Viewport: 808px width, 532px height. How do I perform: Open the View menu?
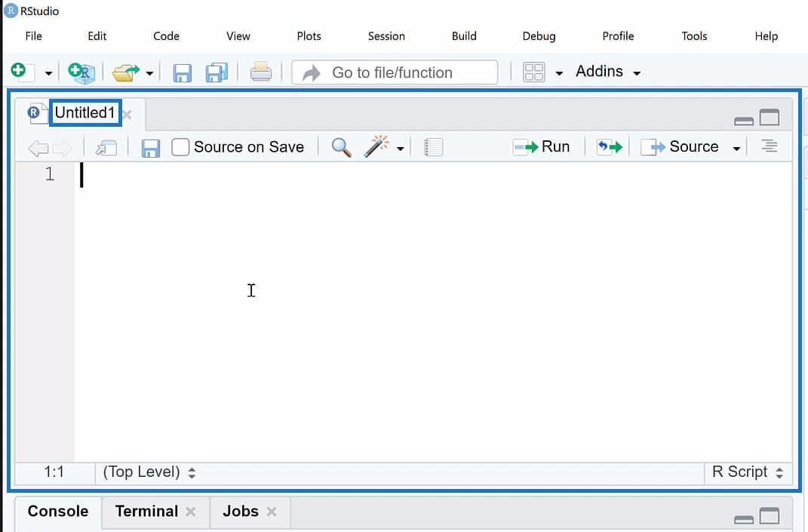click(238, 36)
